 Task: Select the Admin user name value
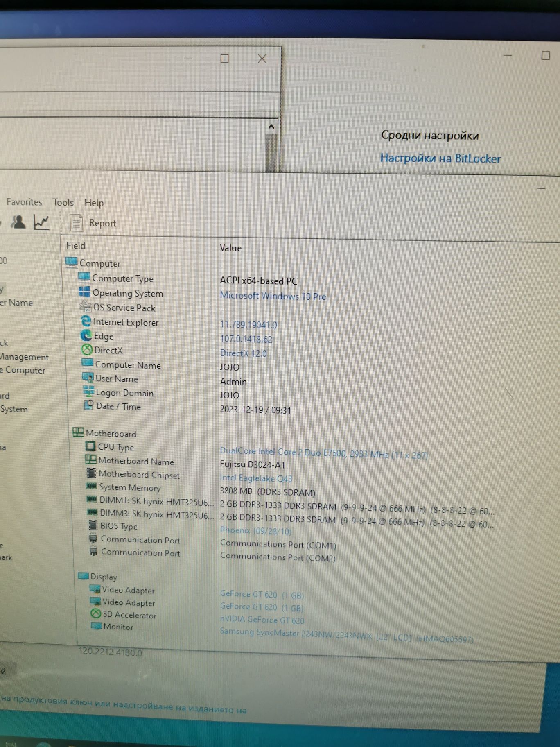pos(233,381)
